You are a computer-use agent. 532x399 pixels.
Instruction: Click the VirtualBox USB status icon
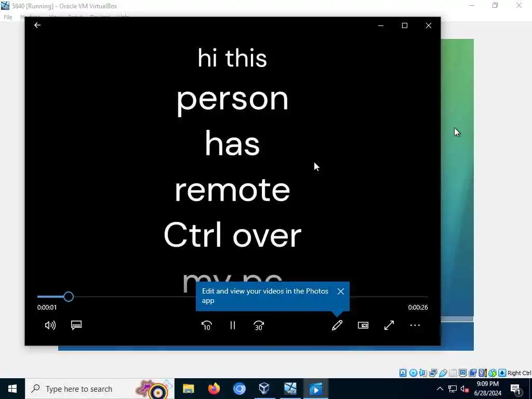[x=443, y=373]
